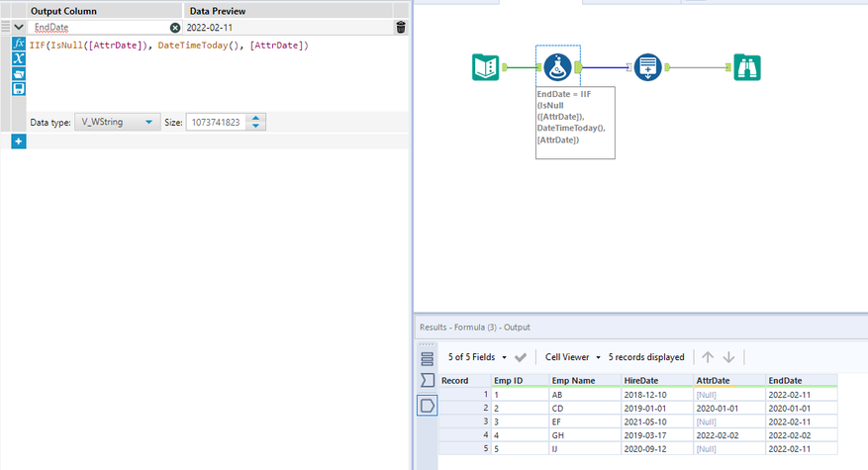Click the Data Preview header label
Image resolution: width=868 pixels, height=470 pixels.
218,11
